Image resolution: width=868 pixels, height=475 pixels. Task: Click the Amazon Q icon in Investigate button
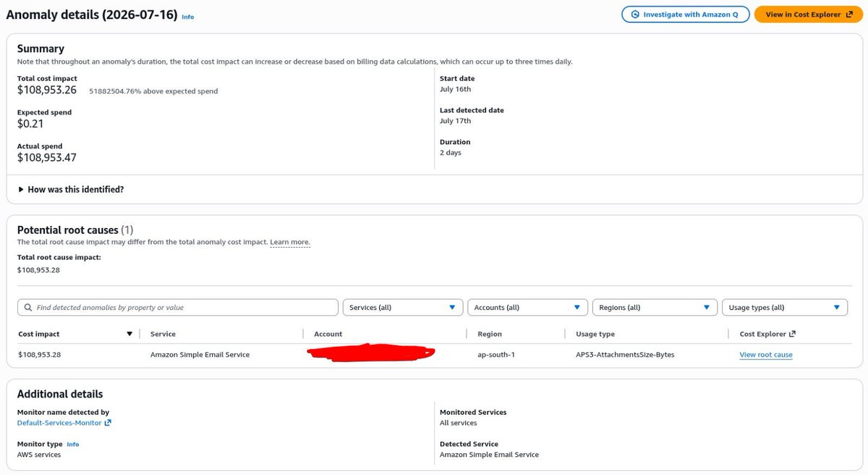click(635, 14)
